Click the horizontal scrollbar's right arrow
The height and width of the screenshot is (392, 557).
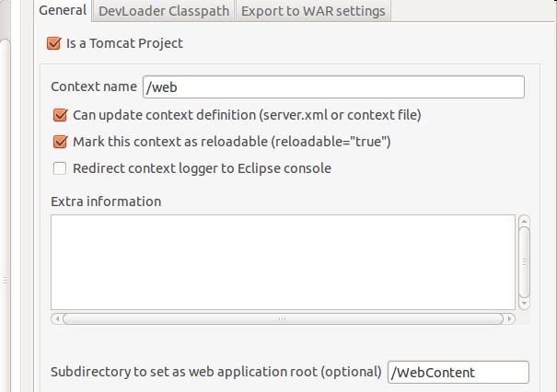point(509,318)
